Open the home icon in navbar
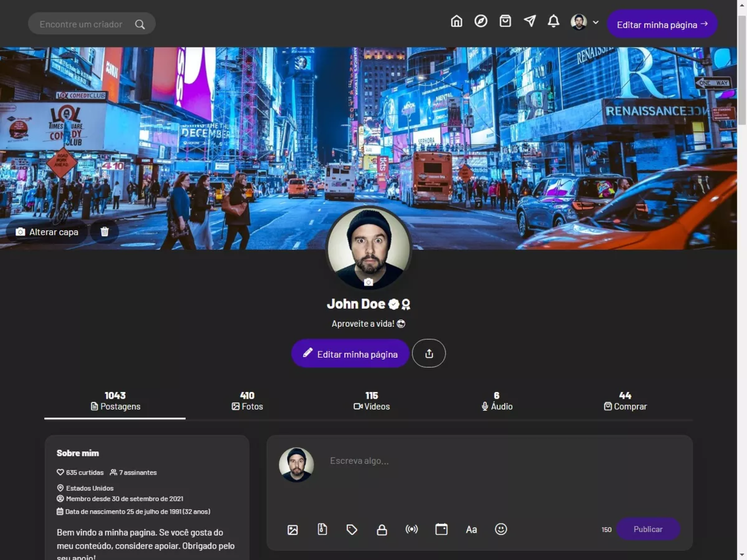This screenshot has width=747, height=560. 456,21
